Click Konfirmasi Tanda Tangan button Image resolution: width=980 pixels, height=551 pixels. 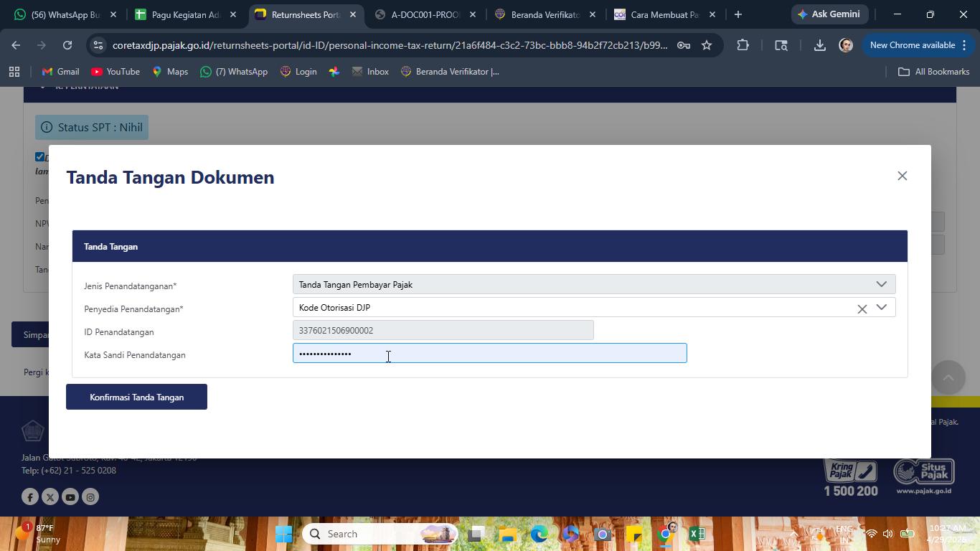tap(136, 397)
